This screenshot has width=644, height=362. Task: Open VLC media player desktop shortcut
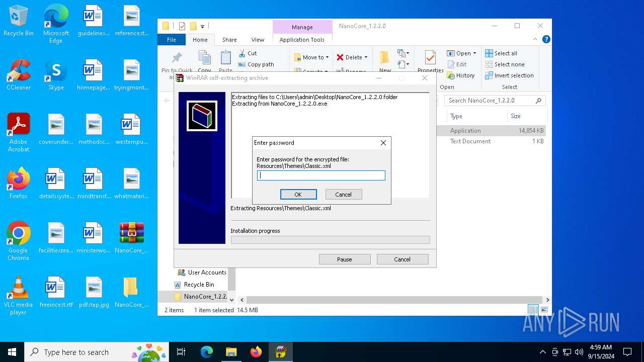point(19,296)
